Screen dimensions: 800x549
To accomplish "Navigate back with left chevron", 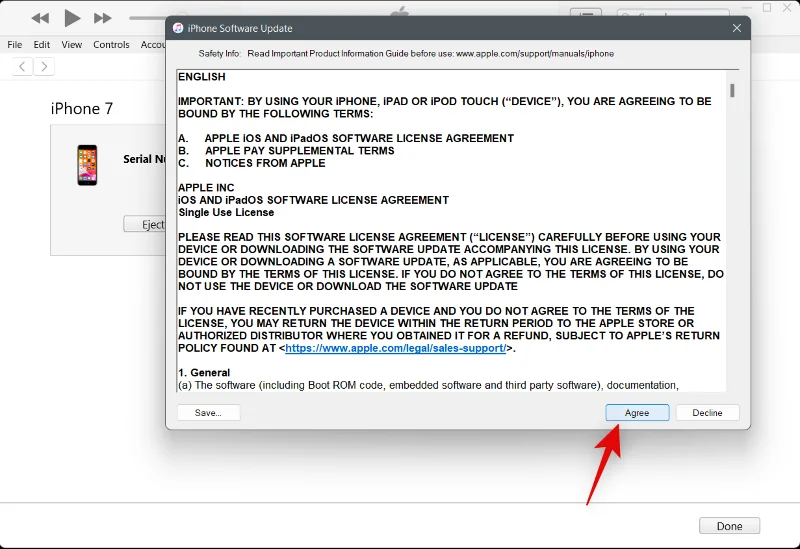I will coord(22,67).
